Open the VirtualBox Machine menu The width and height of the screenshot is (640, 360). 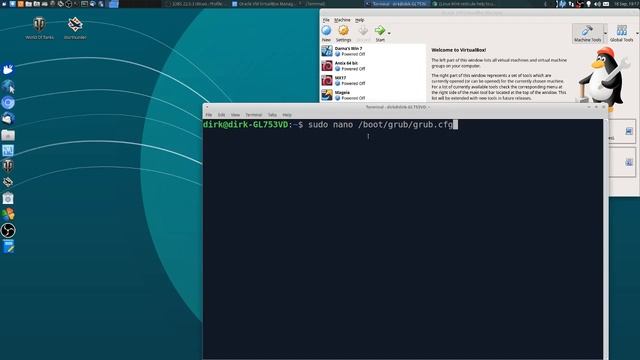342,20
